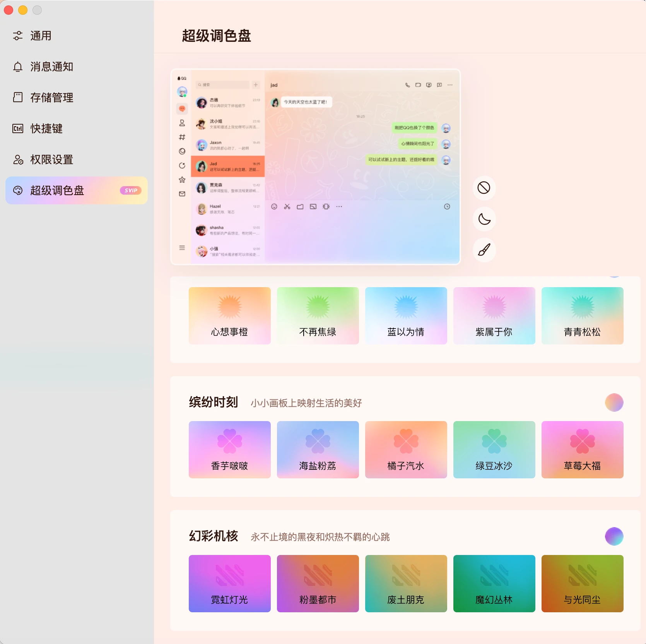
Task: Apply the 不再焦绿 green theme
Action: tap(318, 315)
